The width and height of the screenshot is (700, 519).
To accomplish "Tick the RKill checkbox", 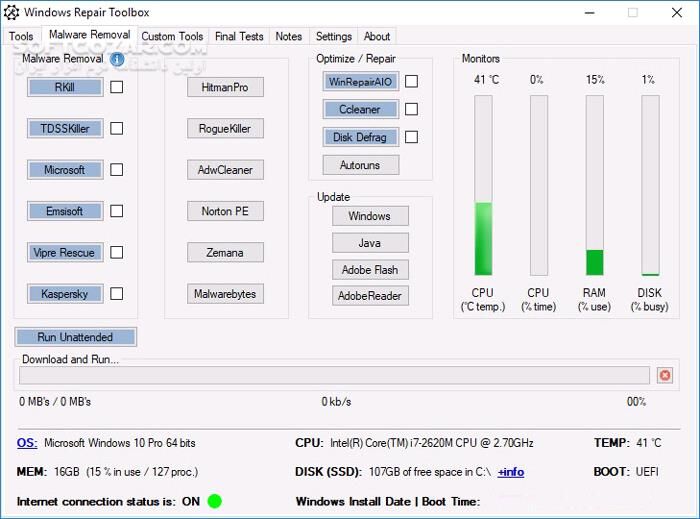I will pos(117,87).
